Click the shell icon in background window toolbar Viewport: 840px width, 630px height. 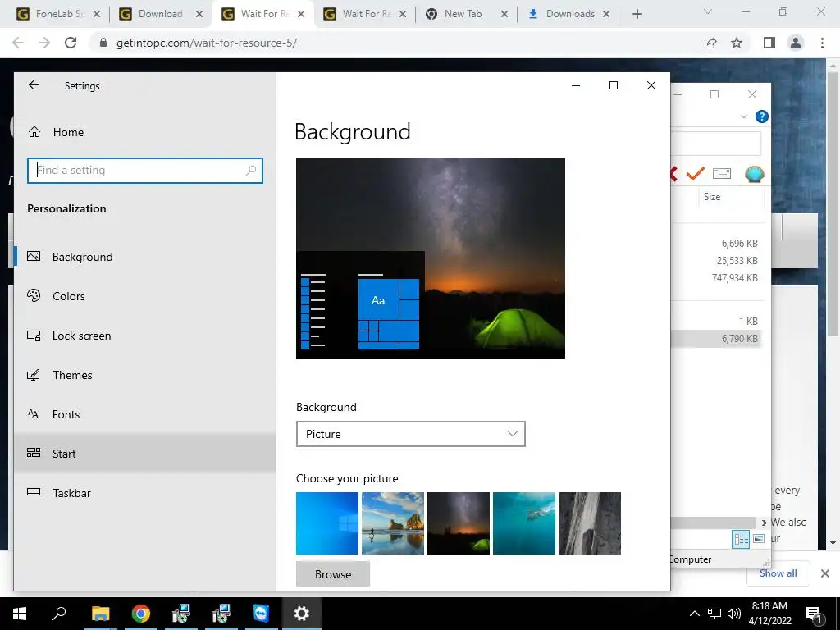(x=755, y=174)
